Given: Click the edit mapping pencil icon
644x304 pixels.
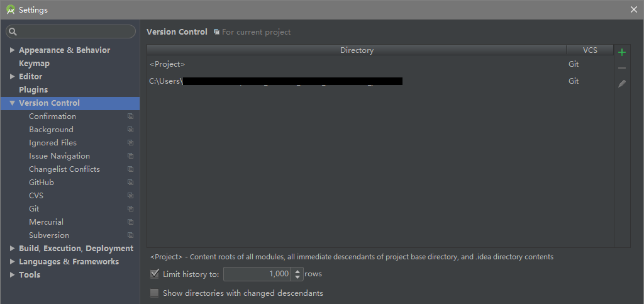Looking at the screenshot, I should 622,83.
